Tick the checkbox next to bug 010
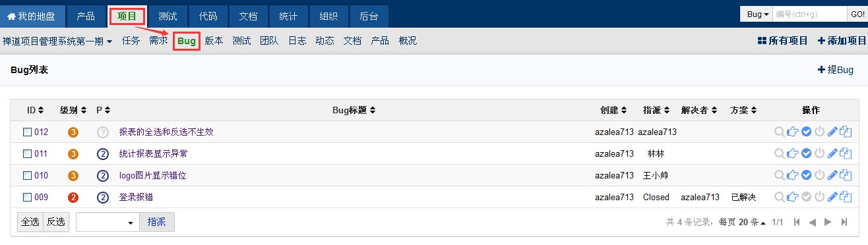The height and width of the screenshot is (245, 868). pyautogui.click(x=27, y=175)
